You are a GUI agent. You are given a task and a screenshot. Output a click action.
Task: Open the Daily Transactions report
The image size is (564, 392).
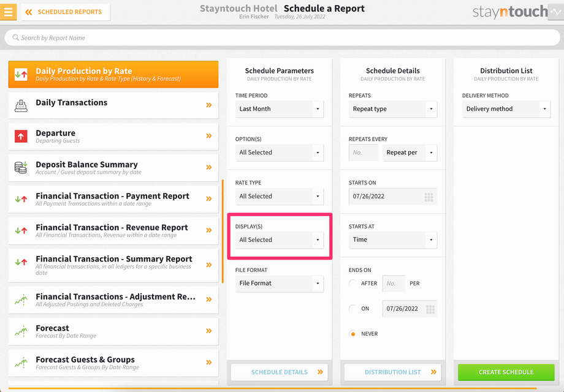click(x=113, y=105)
